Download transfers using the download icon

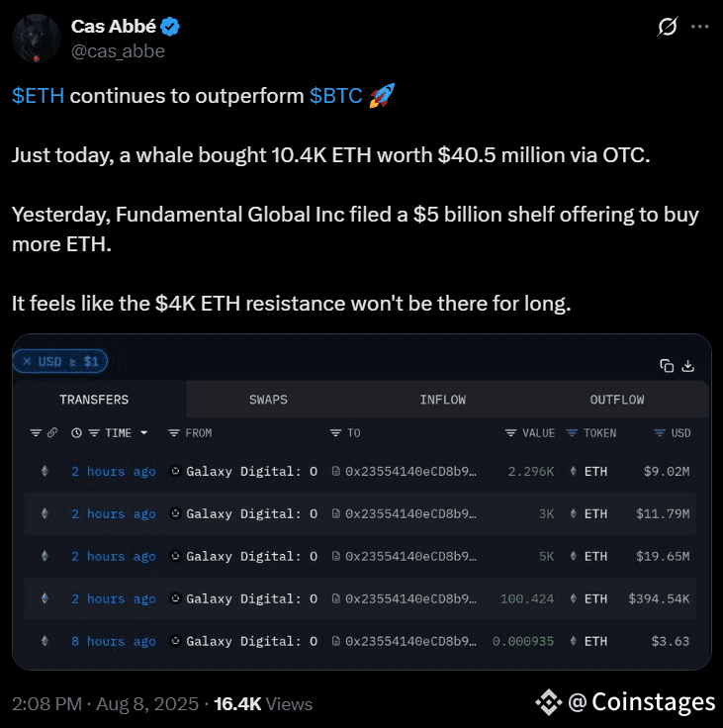(x=687, y=366)
